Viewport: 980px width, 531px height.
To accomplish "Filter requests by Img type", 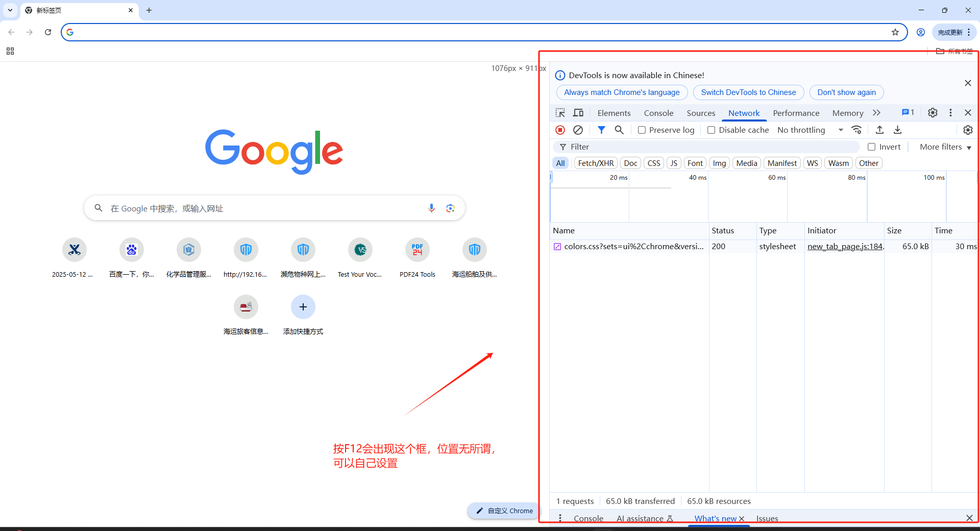I will click(x=719, y=163).
